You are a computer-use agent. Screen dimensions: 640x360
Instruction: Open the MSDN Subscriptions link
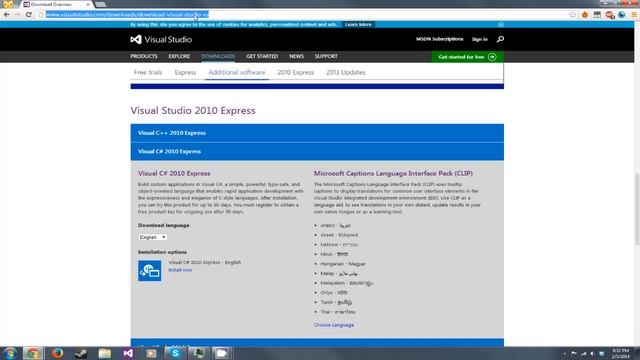[440, 39]
